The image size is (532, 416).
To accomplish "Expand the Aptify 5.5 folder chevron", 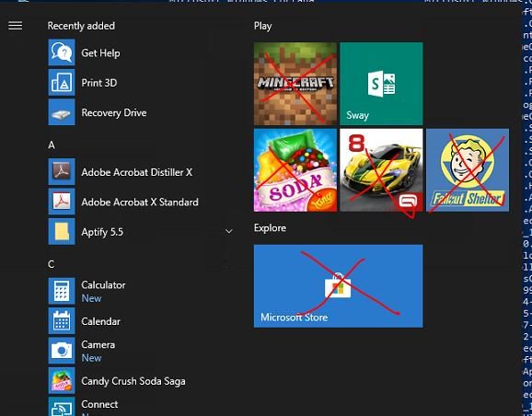I will click(229, 232).
